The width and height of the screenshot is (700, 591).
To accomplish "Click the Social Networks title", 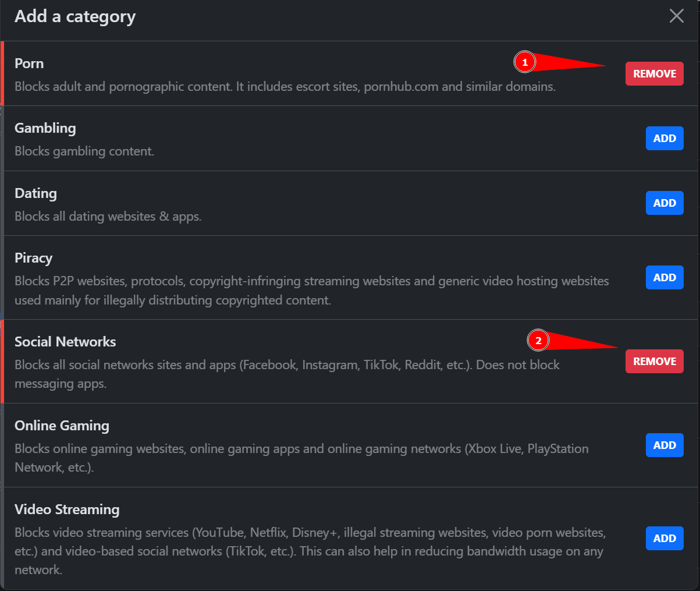I will (x=65, y=342).
